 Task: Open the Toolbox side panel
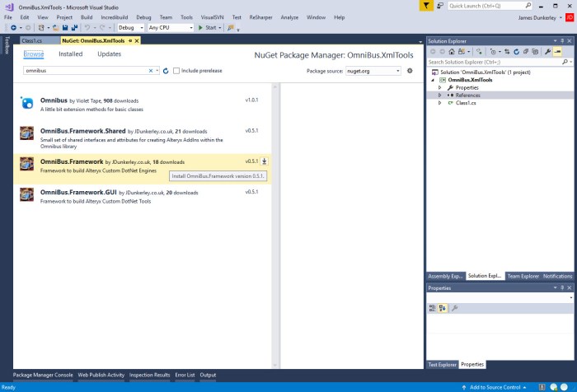7,45
